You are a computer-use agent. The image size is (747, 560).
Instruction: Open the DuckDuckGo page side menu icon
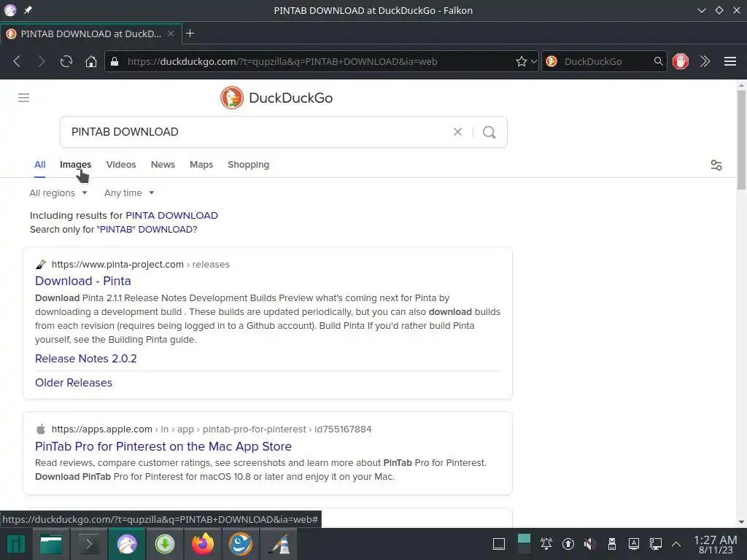(x=24, y=98)
